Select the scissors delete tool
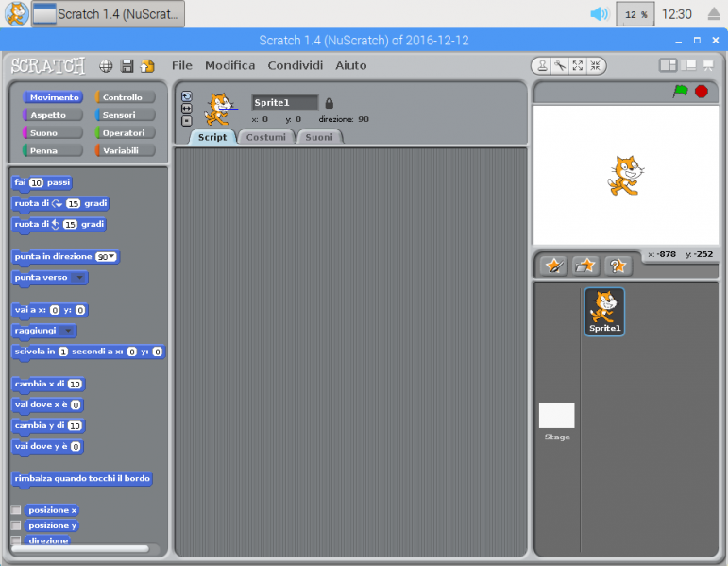The image size is (728, 566). pos(560,66)
